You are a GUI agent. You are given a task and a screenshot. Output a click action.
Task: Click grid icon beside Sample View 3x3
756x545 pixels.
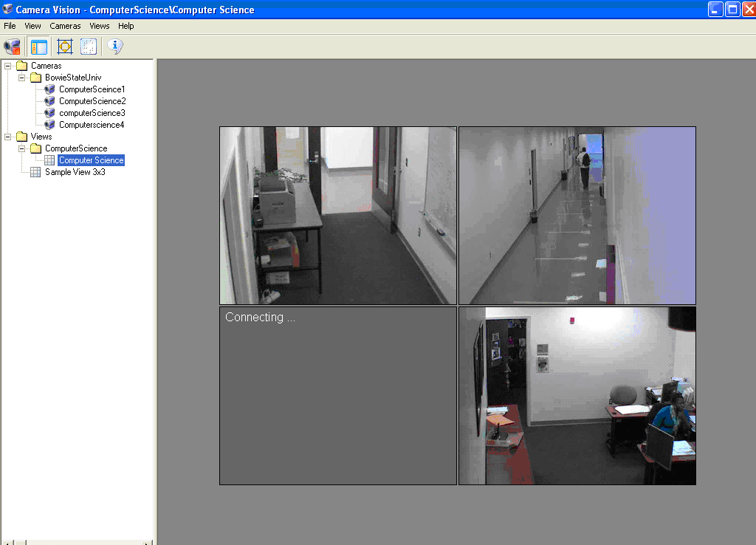[35, 172]
